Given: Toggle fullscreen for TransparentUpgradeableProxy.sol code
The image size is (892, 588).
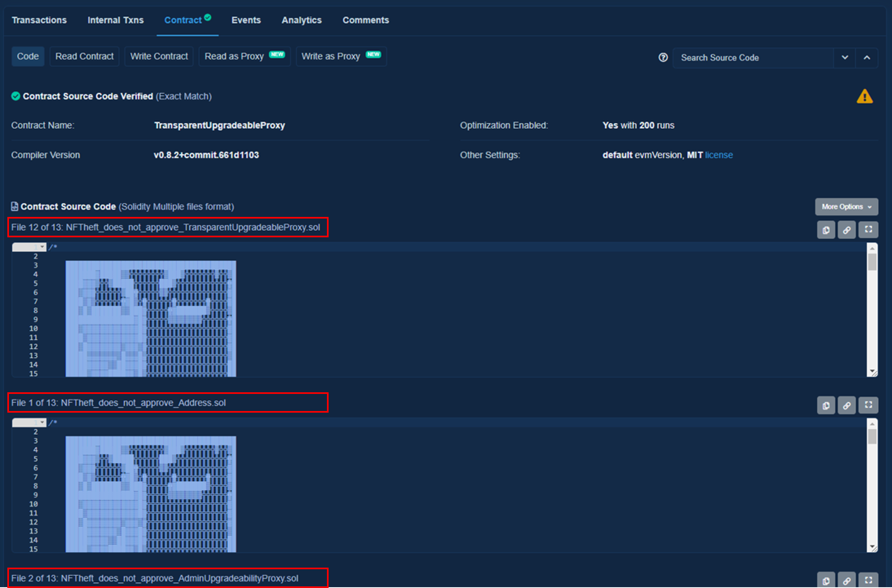Looking at the screenshot, I should click(868, 230).
